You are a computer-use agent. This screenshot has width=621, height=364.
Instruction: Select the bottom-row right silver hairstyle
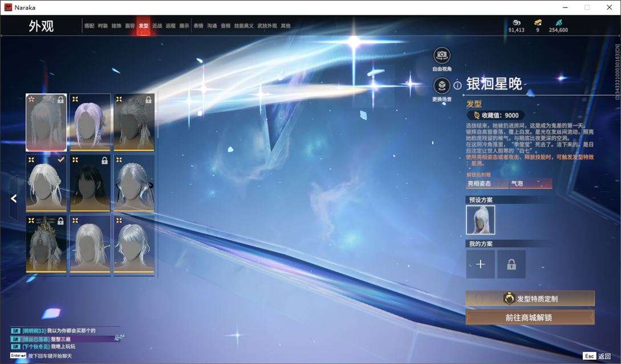(134, 244)
